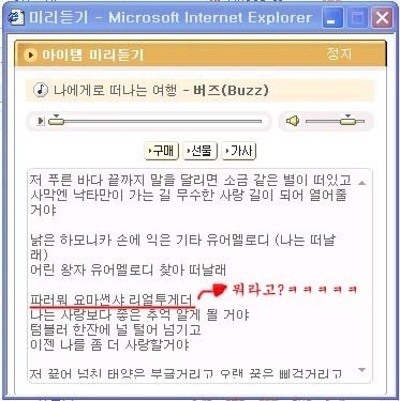Image resolution: width=400 pixels, height=401 pixels.
Task: Click the playback seek slider thumb
Action: [56, 120]
